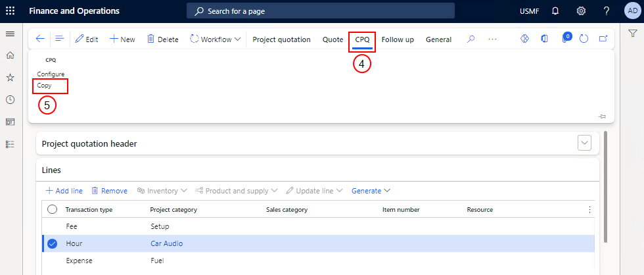This screenshot has height=275, width=644.
Task: Open the notifications bell
Action: click(555, 11)
